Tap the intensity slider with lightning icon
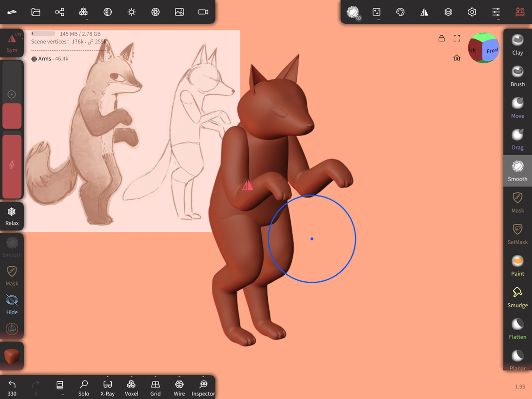The height and width of the screenshot is (399, 532). tap(12, 166)
